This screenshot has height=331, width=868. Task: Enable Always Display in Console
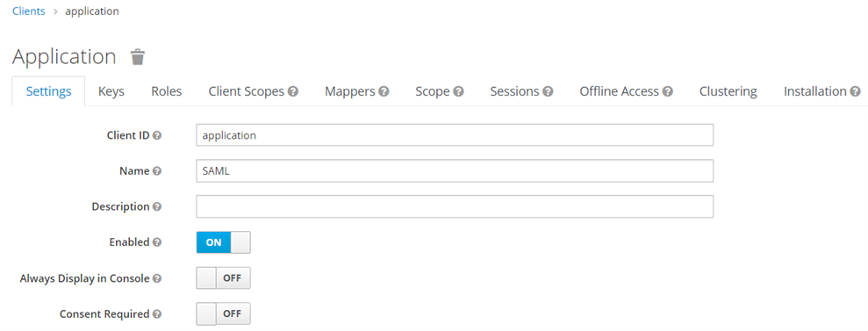click(224, 278)
